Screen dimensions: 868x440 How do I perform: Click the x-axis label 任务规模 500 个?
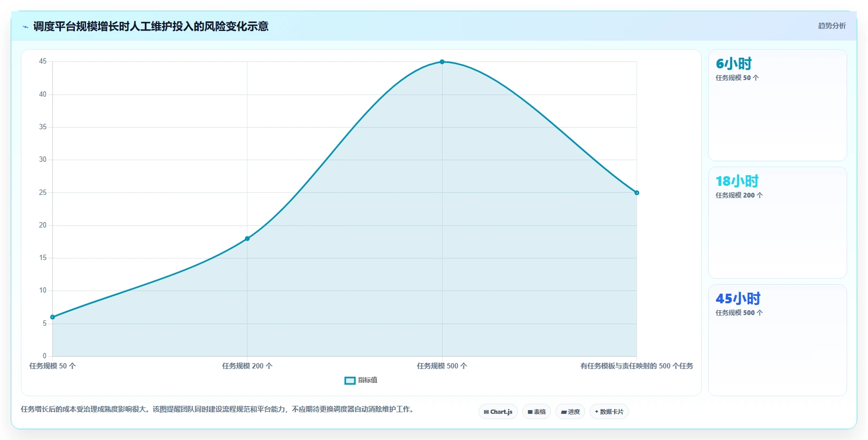click(442, 366)
